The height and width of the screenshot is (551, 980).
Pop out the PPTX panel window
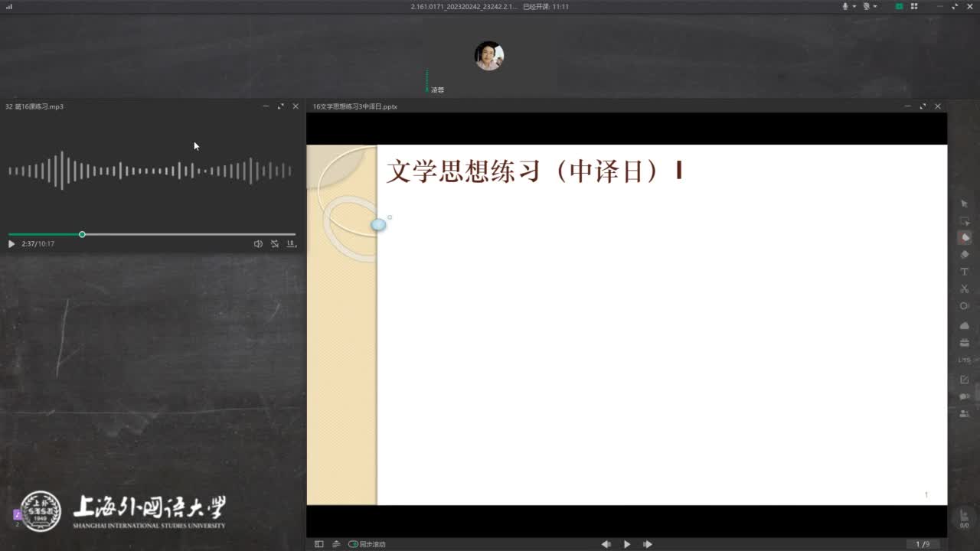(x=923, y=106)
